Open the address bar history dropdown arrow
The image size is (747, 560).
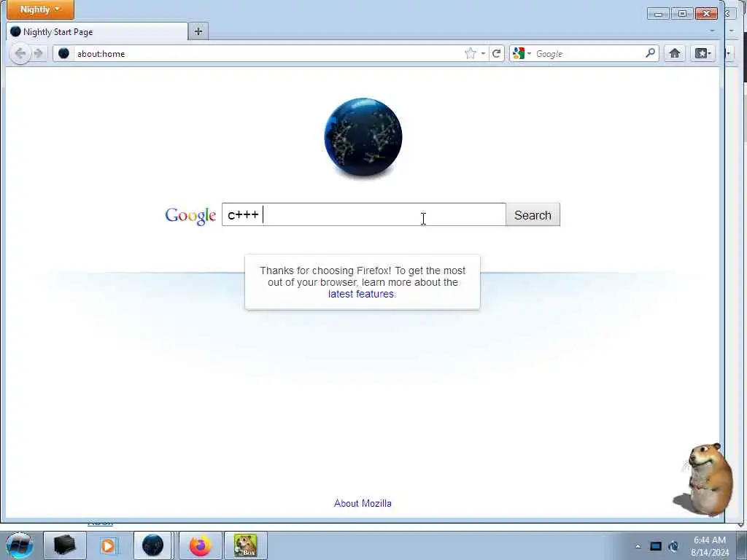click(483, 53)
